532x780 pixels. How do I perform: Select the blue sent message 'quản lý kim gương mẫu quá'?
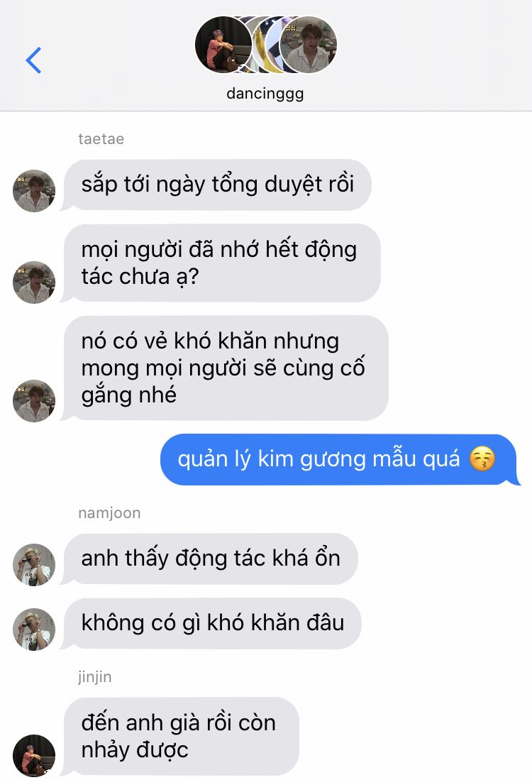pos(340,460)
